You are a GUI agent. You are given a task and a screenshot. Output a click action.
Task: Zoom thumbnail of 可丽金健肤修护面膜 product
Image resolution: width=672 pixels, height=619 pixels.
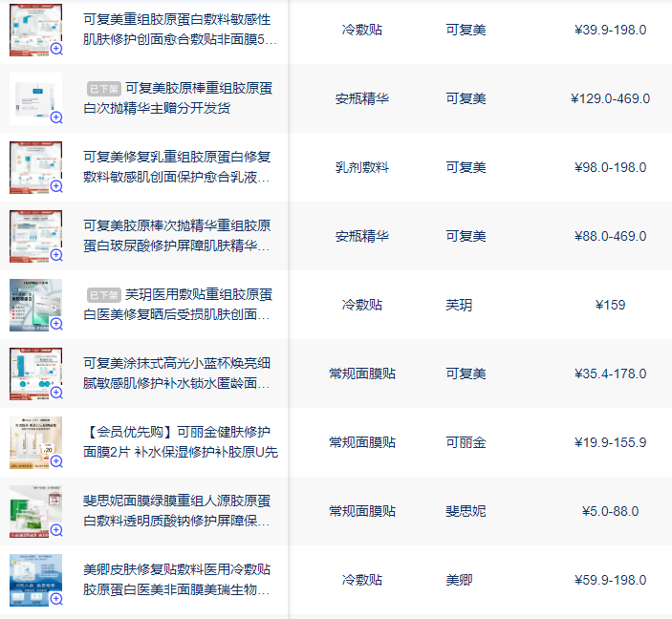[x=56, y=461]
